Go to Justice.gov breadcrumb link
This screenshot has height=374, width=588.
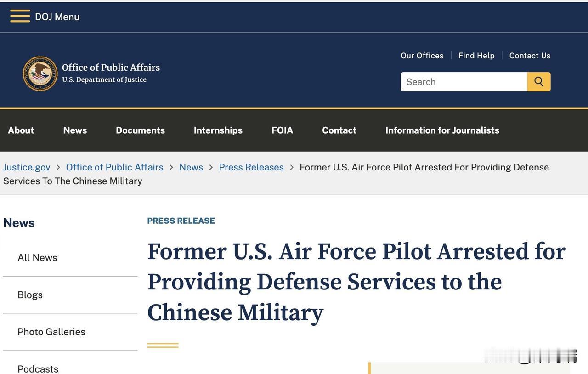(x=27, y=167)
